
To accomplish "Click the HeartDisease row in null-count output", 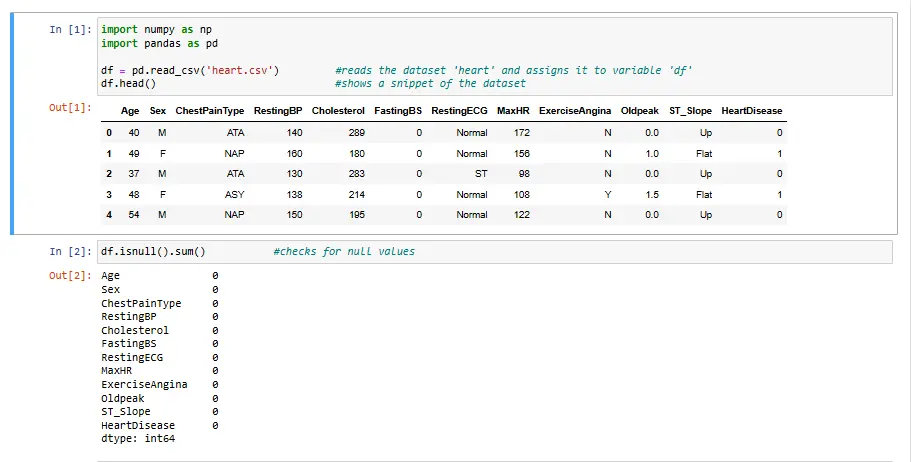I will click(160, 425).
